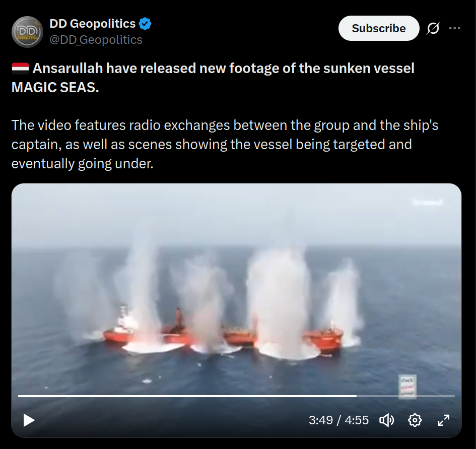
Task: Click the Yemen flag emoji
Action: [20, 69]
